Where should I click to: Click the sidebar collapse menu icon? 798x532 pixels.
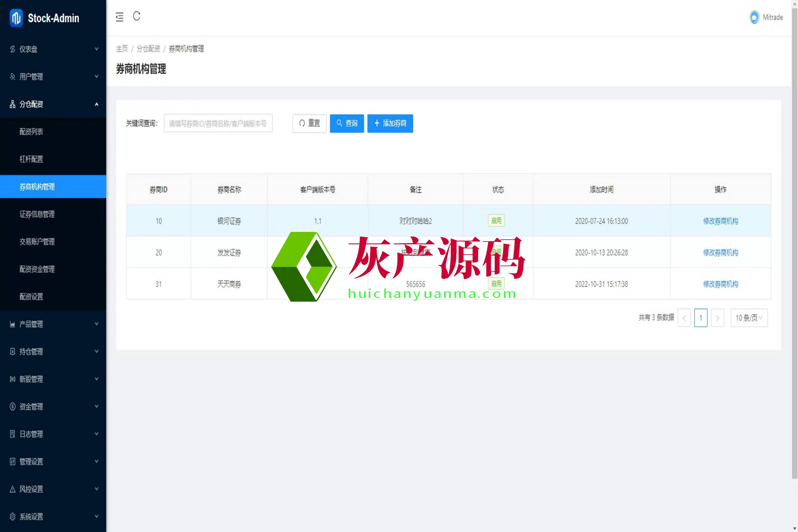pyautogui.click(x=119, y=17)
